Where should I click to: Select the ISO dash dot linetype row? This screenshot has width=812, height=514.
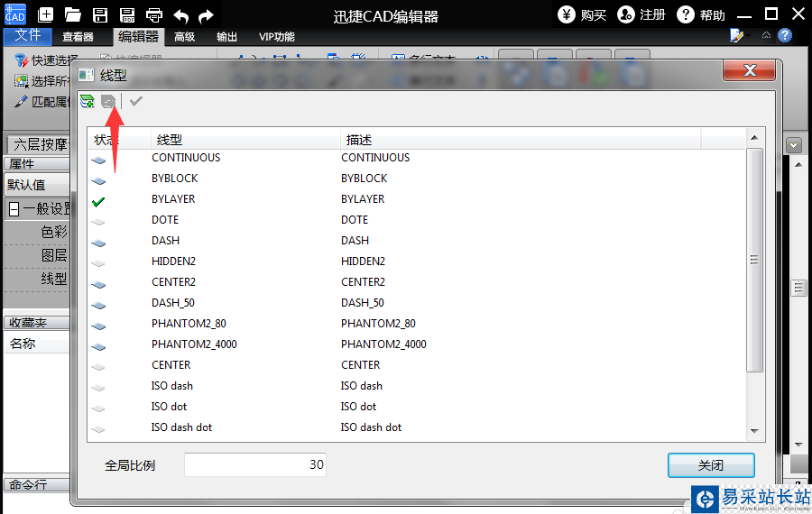click(x=417, y=427)
